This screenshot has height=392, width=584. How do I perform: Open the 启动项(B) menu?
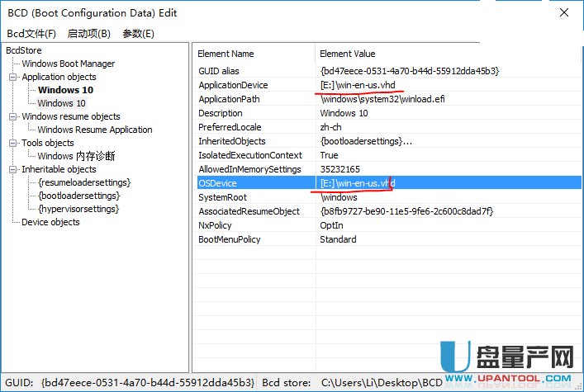88,33
